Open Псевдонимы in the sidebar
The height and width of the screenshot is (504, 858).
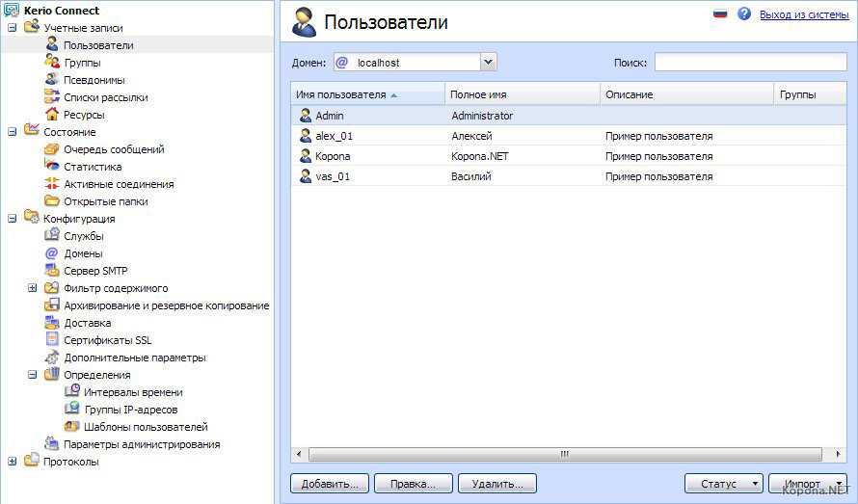pos(94,80)
